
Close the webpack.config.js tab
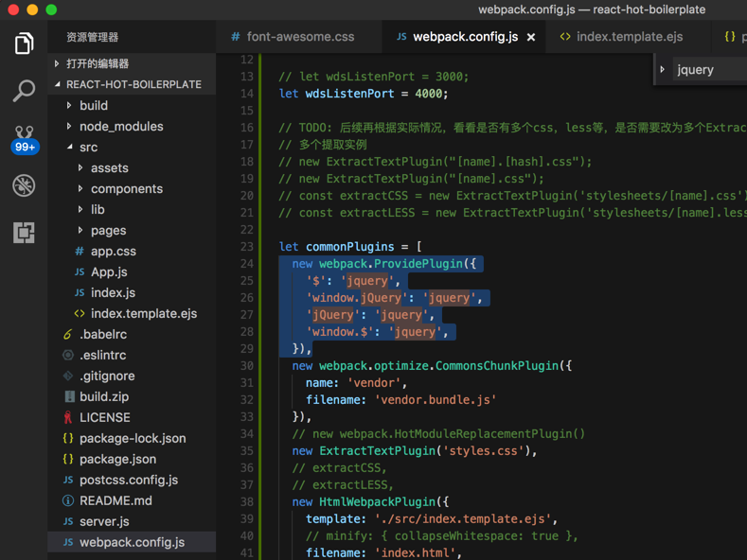pyautogui.click(x=531, y=38)
